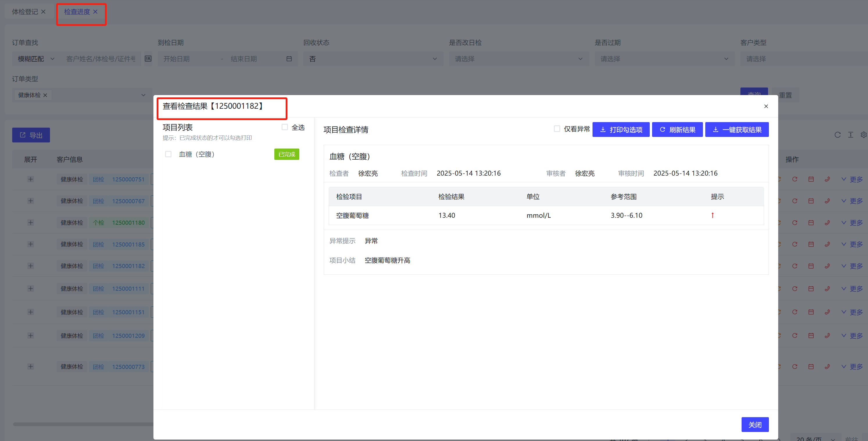Viewport: 868px width, 441px height.
Task: Click the phone icon in row 1250000751
Action: pyautogui.click(x=827, y=179)
